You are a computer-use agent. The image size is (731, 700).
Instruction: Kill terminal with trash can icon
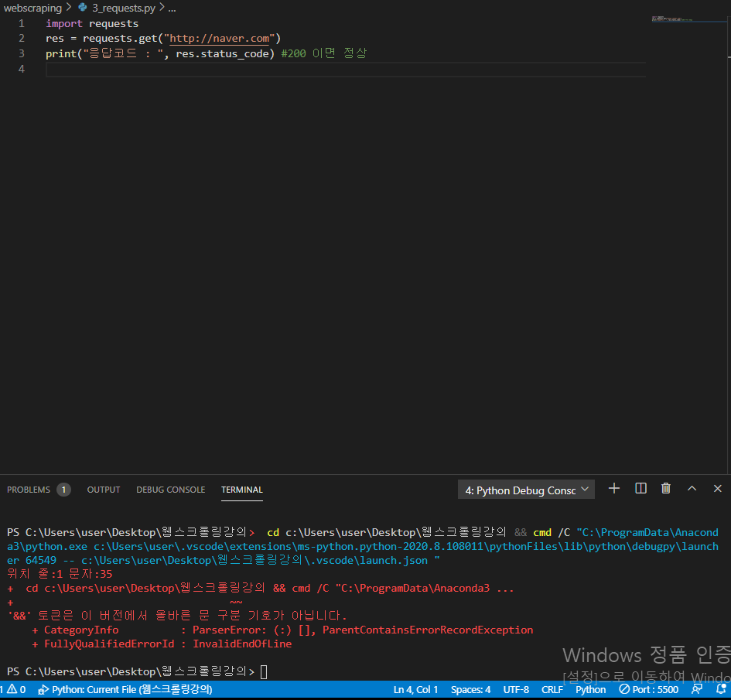click(x=666, y=488)
